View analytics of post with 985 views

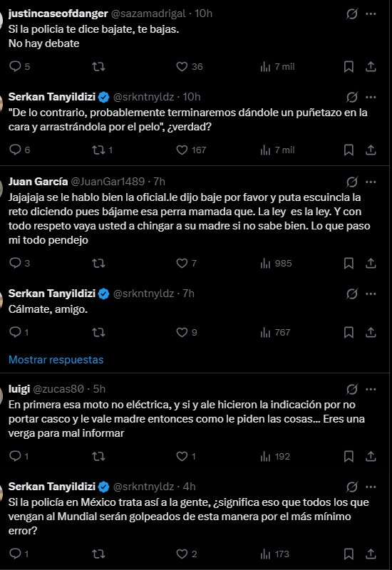[276, 263]
